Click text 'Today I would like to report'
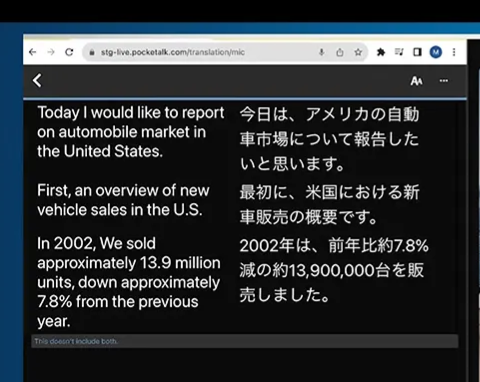This screenshot has width=480, height=382. (131, 113)
